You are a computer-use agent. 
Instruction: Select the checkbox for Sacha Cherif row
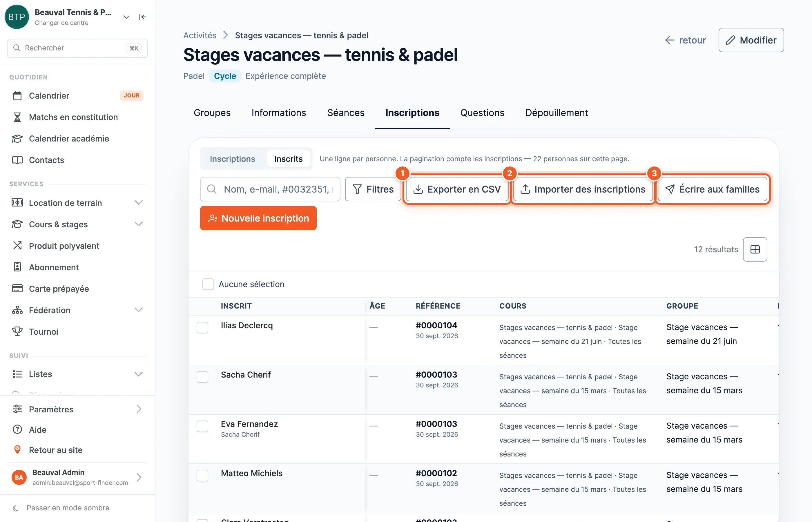[x=202, y=377]
